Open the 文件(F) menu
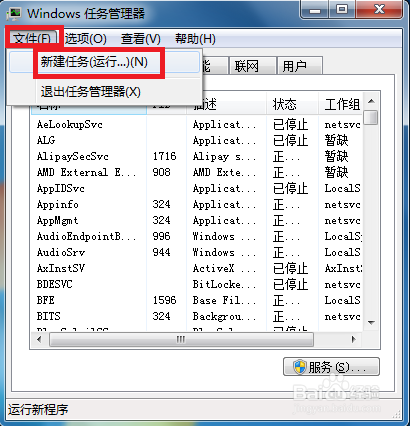The image size is (410, 426). [x=32, y=39]
